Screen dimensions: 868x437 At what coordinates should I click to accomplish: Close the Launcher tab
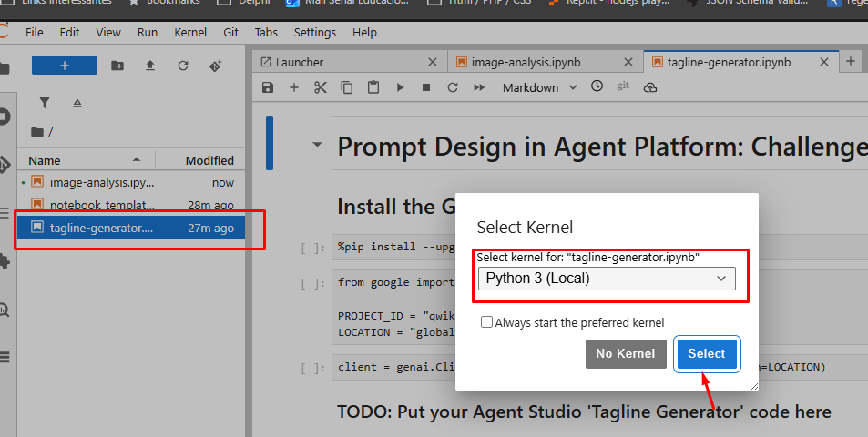click(x=433, y=62)
